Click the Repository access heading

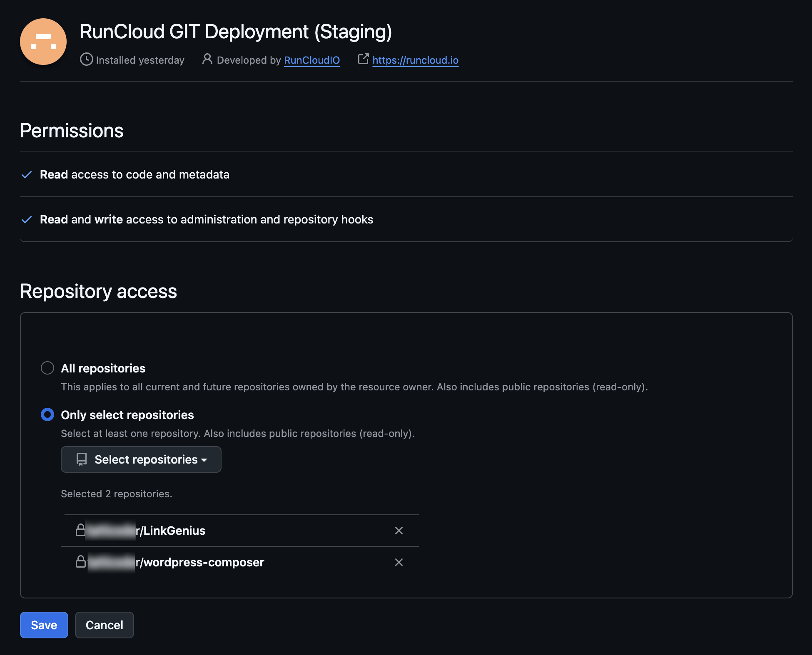pos(99,291)
